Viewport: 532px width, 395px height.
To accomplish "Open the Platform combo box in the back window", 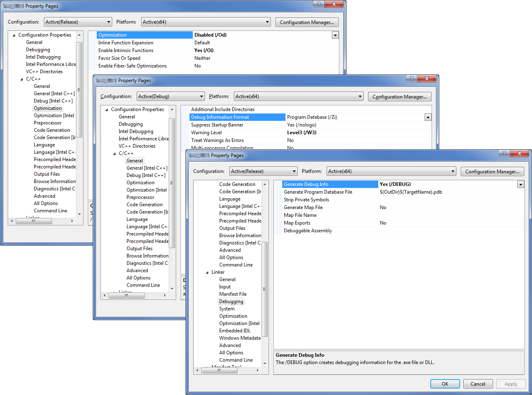I will tap(206, 22).
